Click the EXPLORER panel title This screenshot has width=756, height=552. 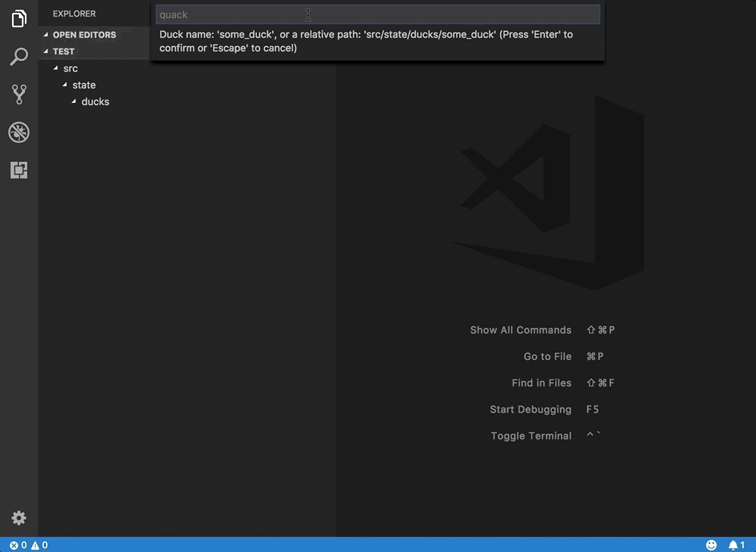(74, 14)
